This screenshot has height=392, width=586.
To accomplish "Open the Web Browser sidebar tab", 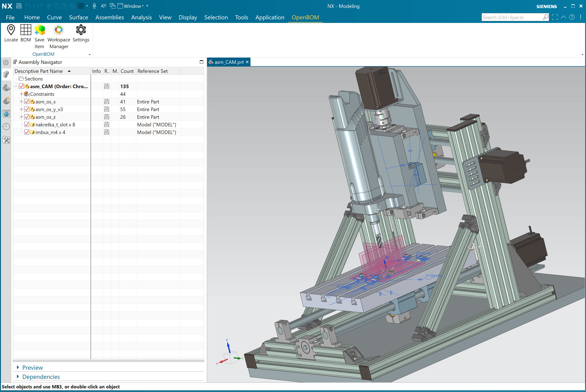I will [6, 114].
